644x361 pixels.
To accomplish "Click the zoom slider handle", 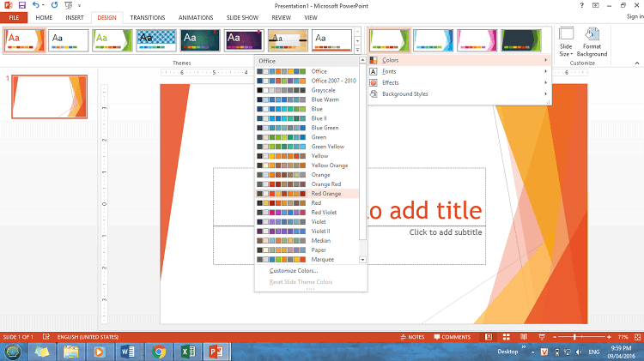I will coord(574,337).
